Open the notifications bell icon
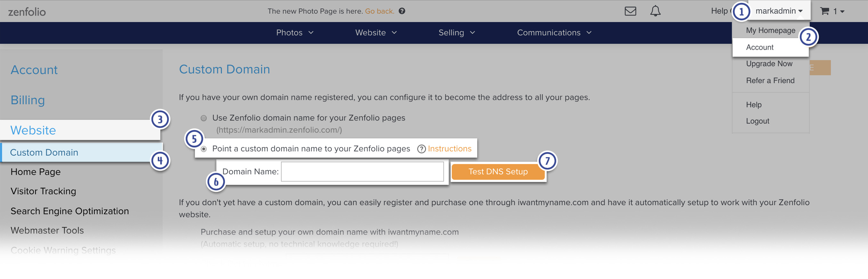The width and height of the screenshot is (868, 279). 655,11
